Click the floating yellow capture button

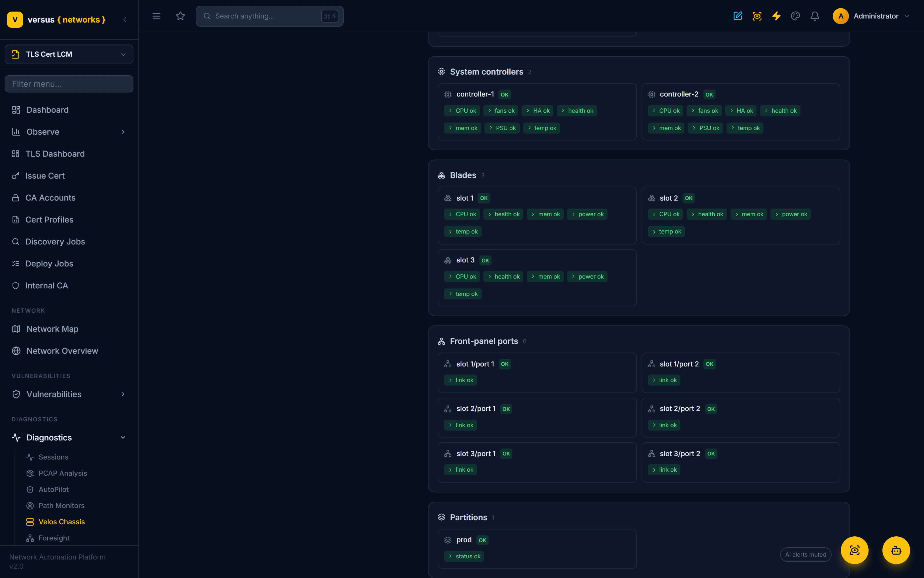click(854, 550)
